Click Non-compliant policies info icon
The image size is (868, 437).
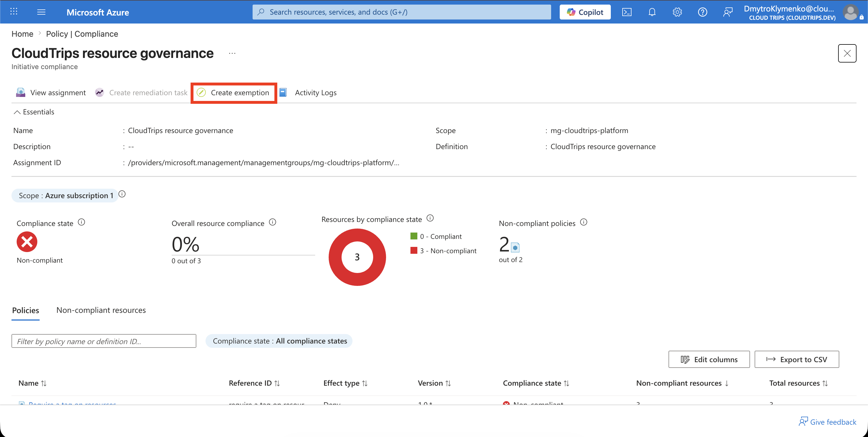[584, 222]
